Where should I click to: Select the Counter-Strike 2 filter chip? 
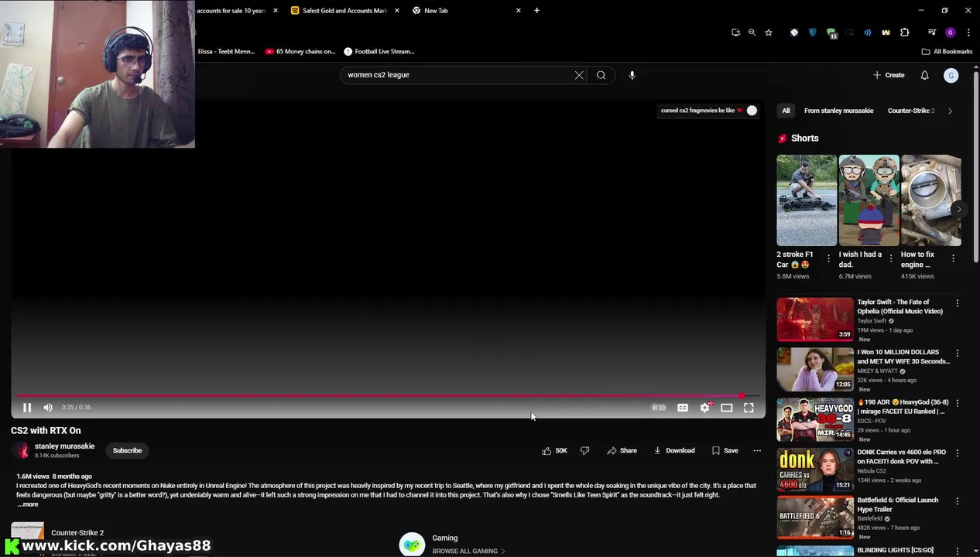point(910,111)
